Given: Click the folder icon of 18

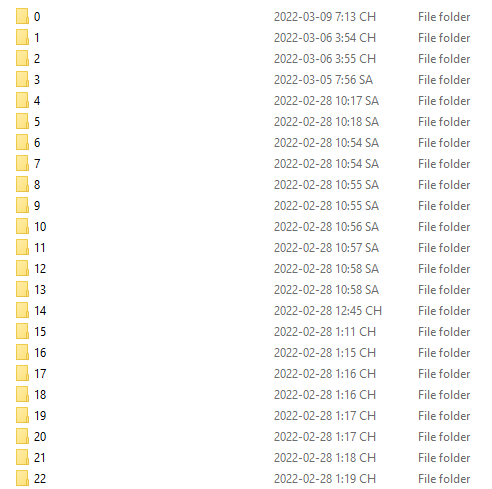Looking at the screenshot, I should coord(22,395).
